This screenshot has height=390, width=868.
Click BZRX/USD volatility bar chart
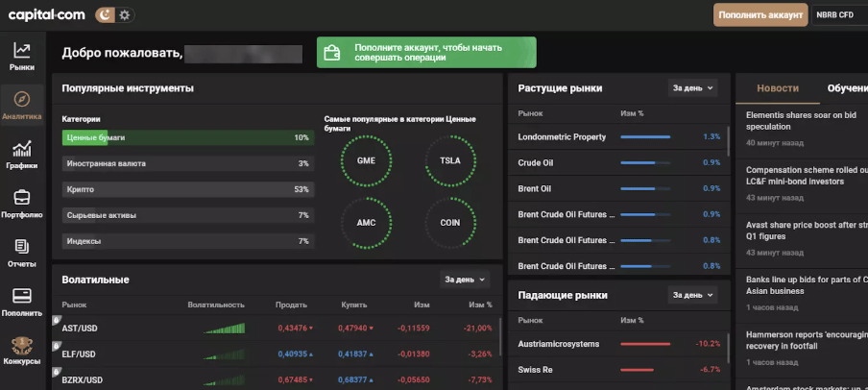point(224,379)
